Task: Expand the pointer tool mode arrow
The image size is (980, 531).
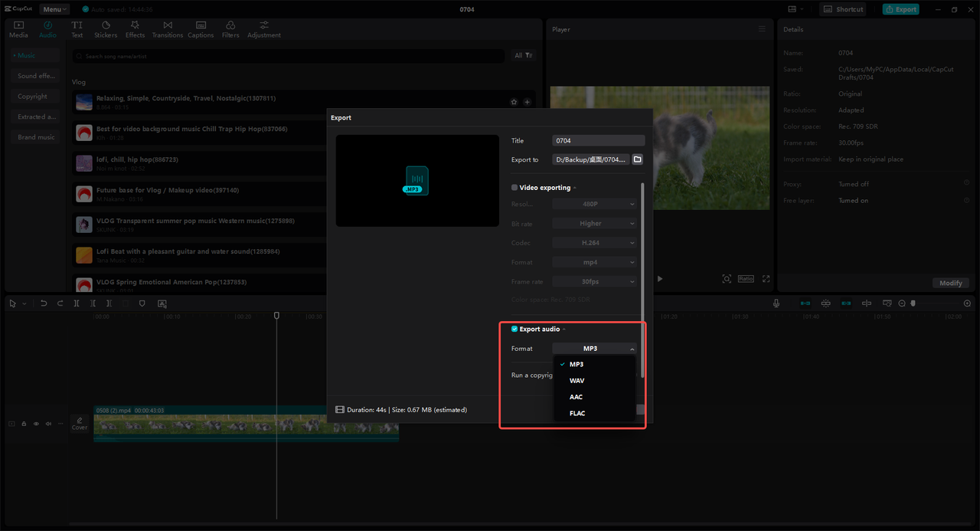Action: [24, 304]
